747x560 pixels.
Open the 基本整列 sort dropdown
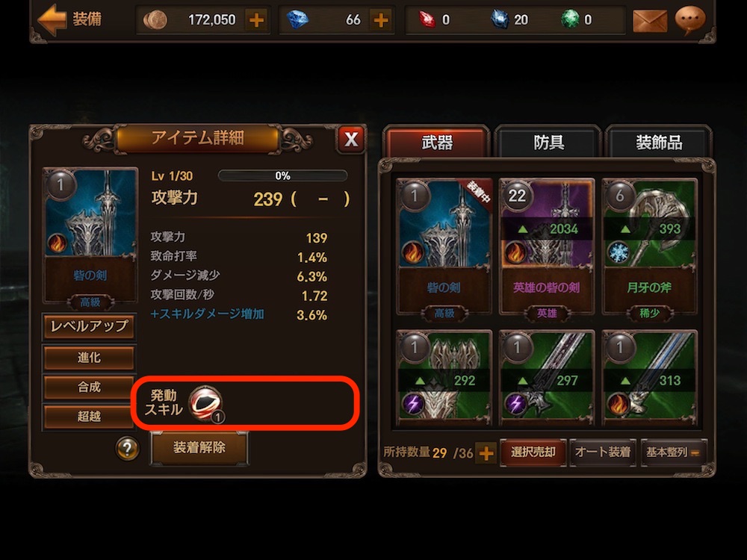click(673, 452)
